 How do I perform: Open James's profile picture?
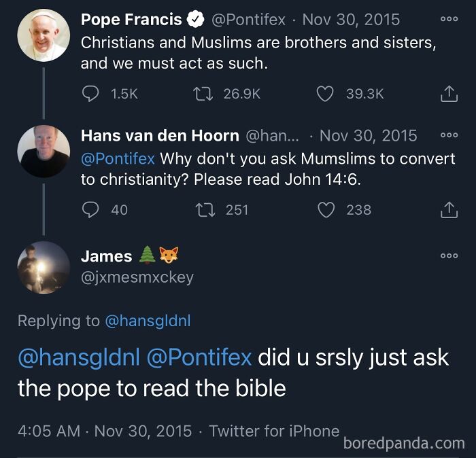coord(43,267)
